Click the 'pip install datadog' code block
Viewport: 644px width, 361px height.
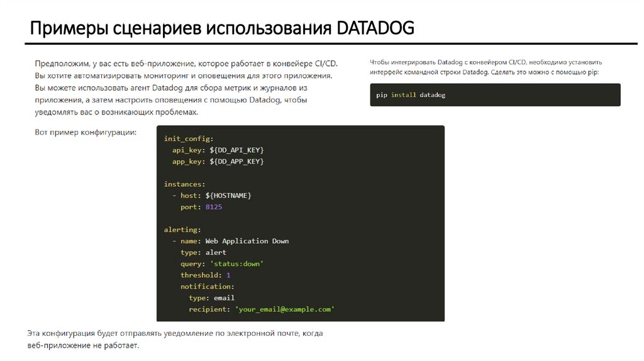click(495, 95)
